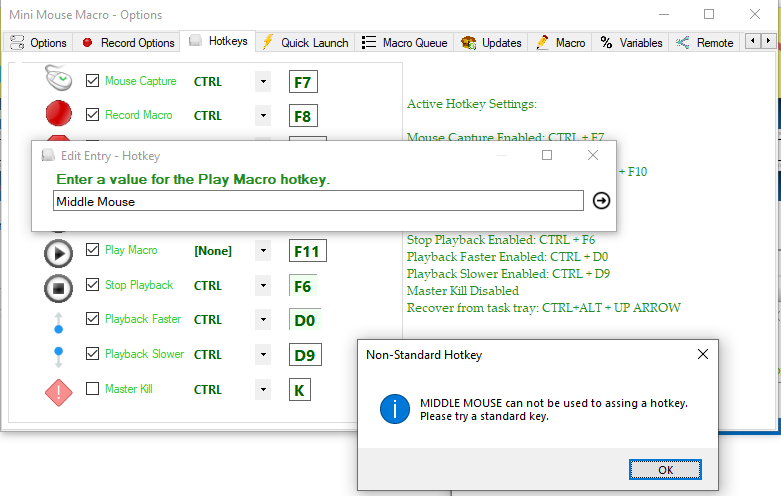Select the Hotkeys tab
Screen dimensions: 781x496
coord(218,41)
